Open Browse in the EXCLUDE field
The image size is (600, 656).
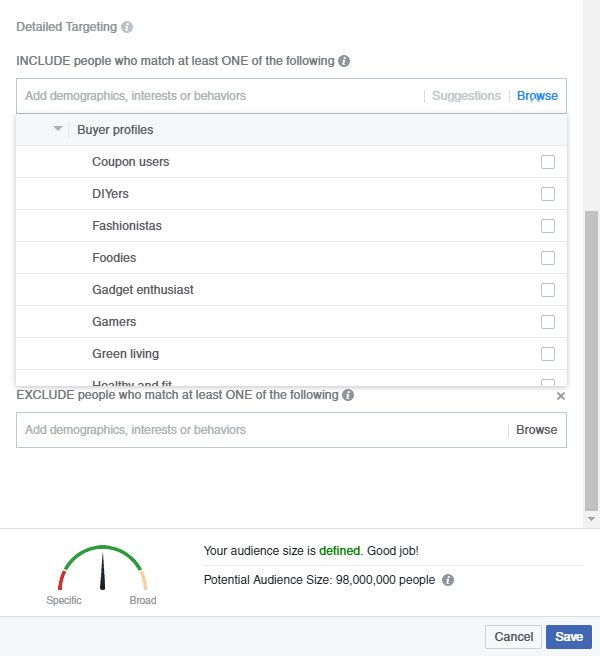[537, 430]
